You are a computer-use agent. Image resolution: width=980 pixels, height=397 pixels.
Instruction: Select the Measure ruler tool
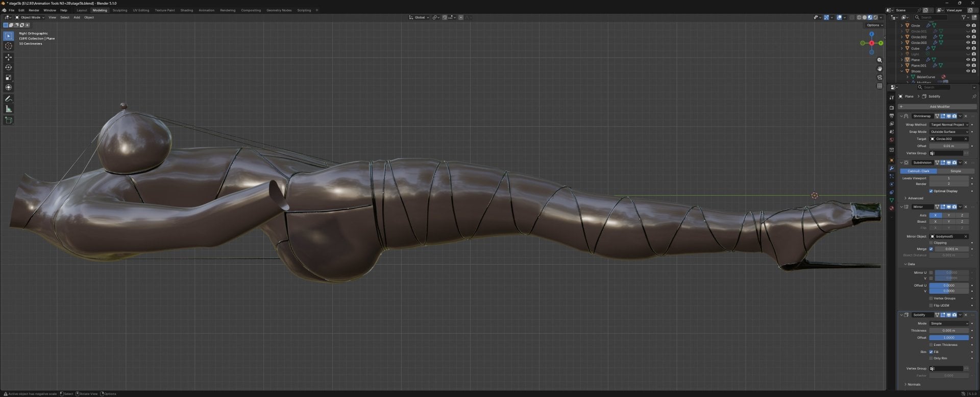point(9,109)
